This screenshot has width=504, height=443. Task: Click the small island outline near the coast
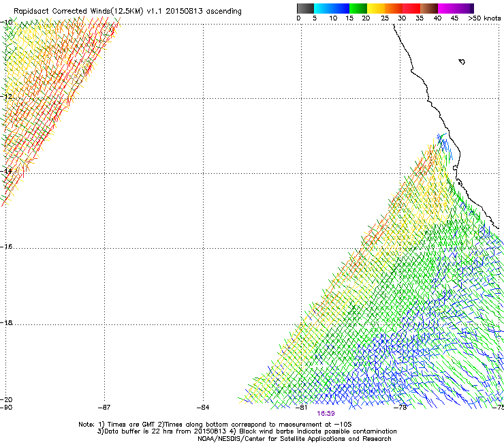pos(462,61)
